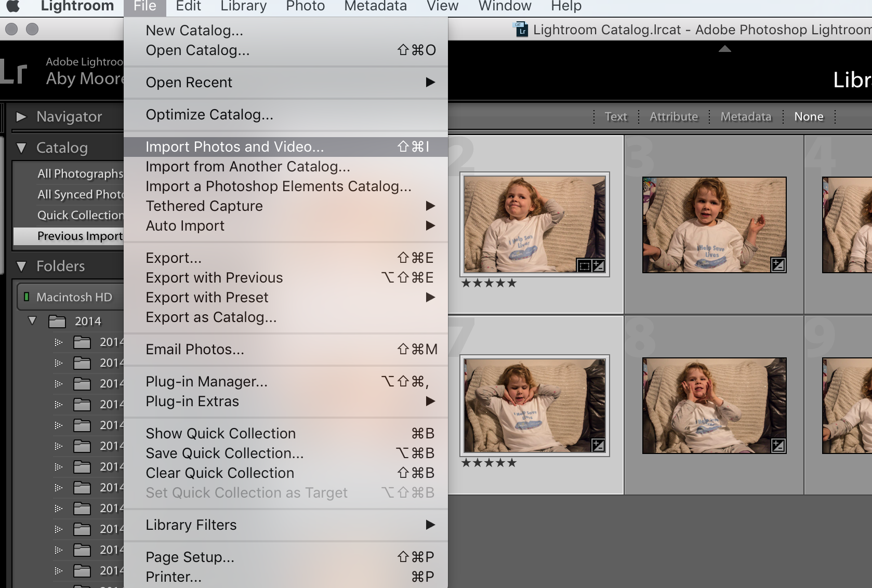Select Import from Another Catalog
Image resolution: width=872 pixels, height=588 pixels.
(286, 167)
